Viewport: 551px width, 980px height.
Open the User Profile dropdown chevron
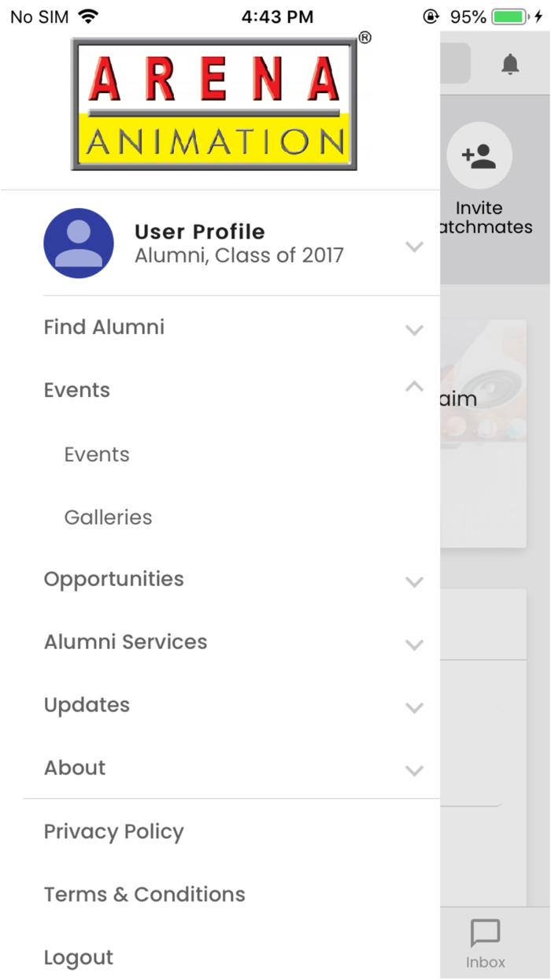coord(414,247)
